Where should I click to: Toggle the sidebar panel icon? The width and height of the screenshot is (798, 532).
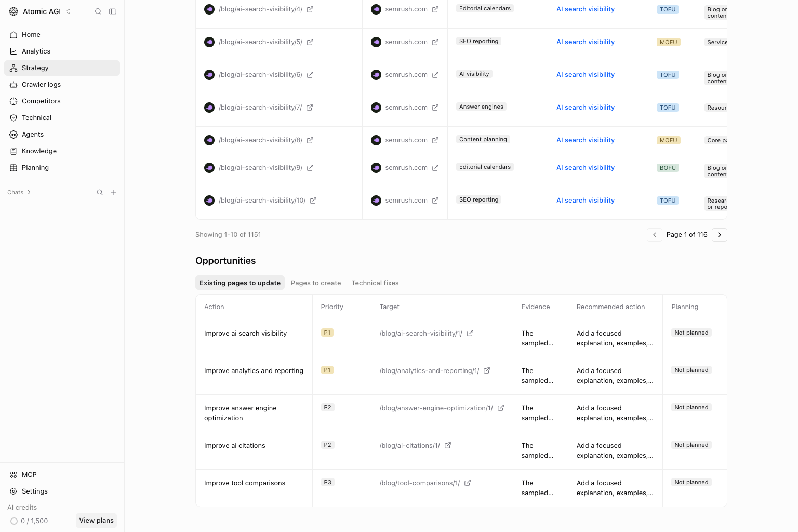pos(113,11)
